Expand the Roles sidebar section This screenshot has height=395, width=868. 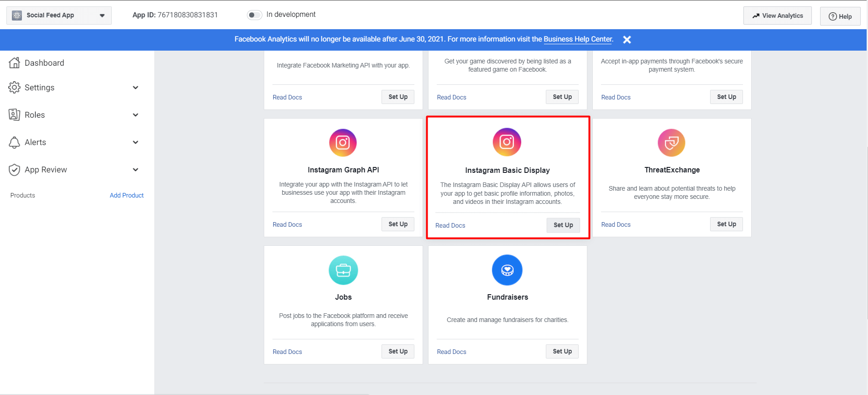[x=136, y=115]
